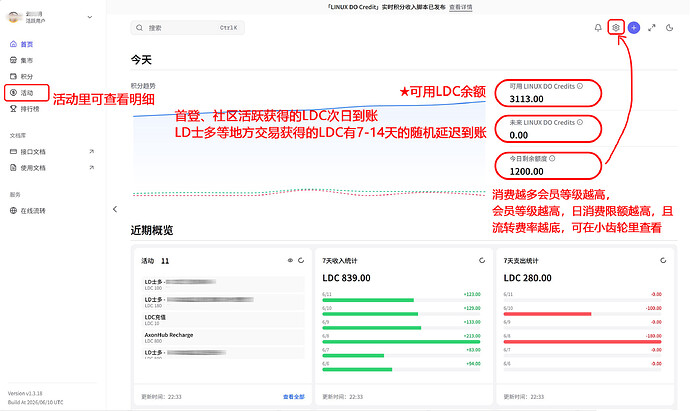Toggle visibility eye in 活动 card

290,261
